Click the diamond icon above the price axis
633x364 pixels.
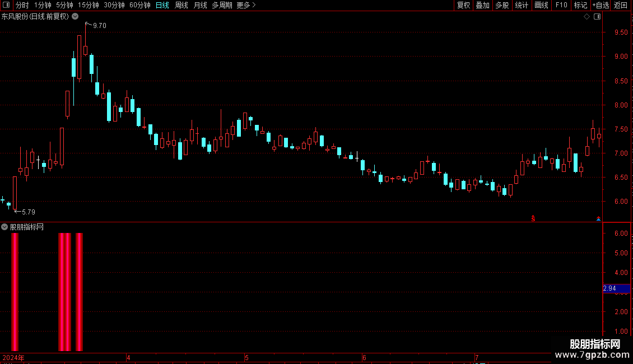click(587, 17)
